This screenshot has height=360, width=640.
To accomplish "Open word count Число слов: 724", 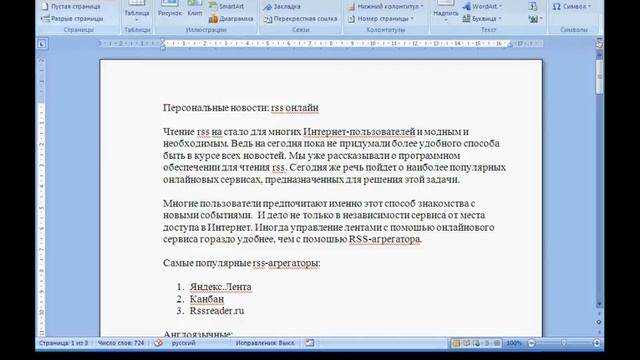I will (x=121, y=343).
